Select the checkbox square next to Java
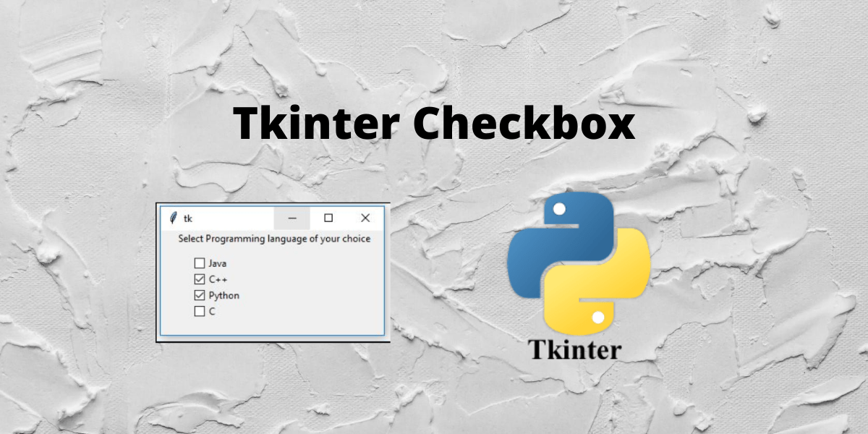This screenshot has width=868, height=434. coord(199,263)
